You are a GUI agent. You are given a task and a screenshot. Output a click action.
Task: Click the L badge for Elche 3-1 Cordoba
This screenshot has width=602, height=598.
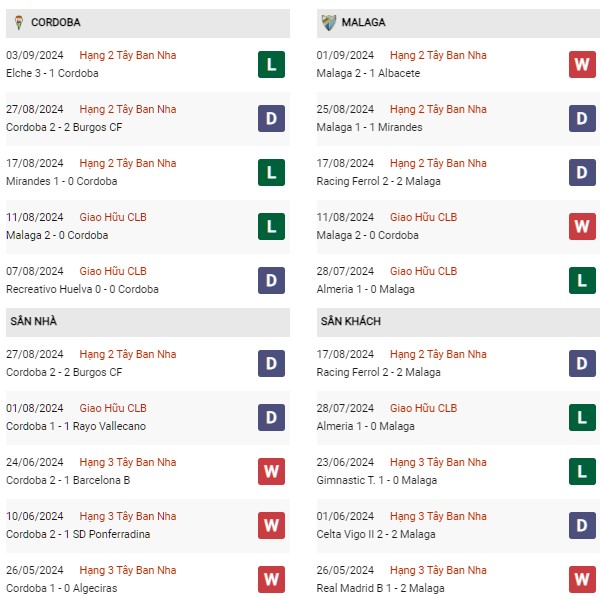click(x=271, y=64)
